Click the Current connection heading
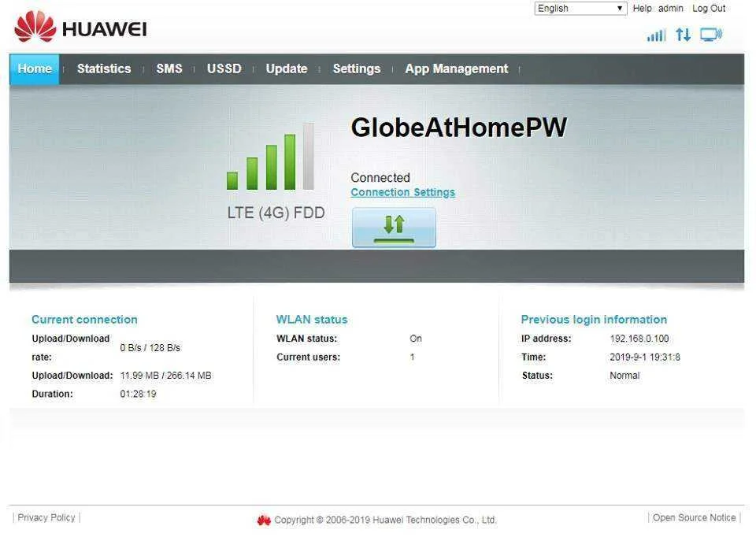The width and height of the screenshot is (756, 537). point(84,320)
